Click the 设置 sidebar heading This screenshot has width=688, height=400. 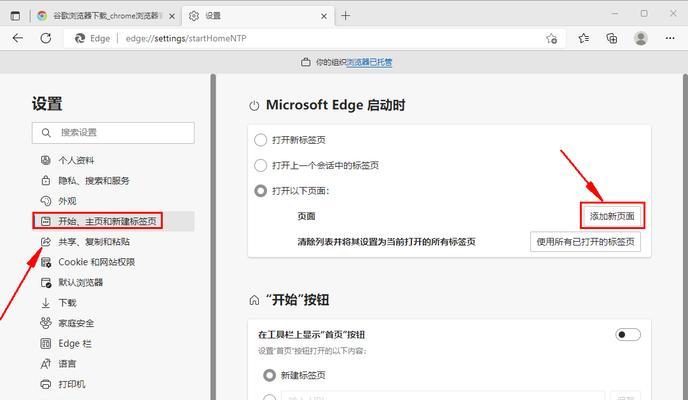(x=47, y=104)
